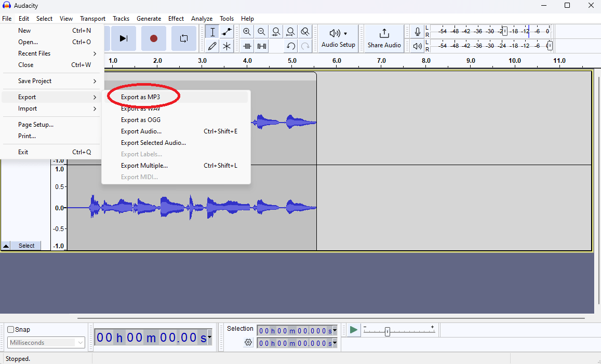
Task: Adjust the playback speed slider
Action: [x=388, y=331]
